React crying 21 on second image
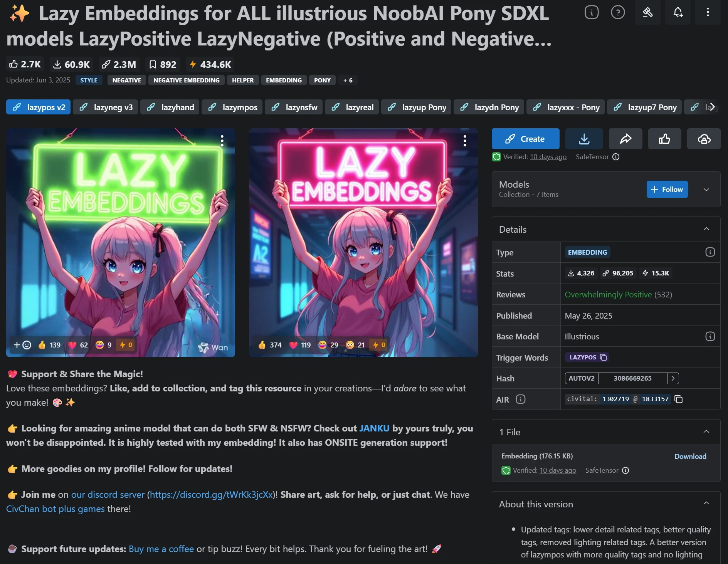This screenshot has height=564, width=728. [355, 345]
